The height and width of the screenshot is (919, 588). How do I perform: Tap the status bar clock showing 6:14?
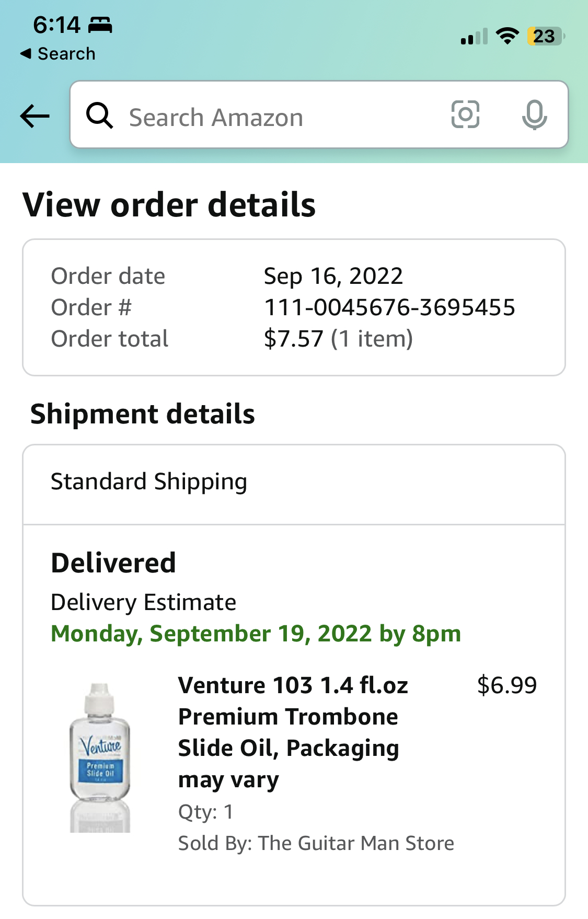[x=56, y=25]
